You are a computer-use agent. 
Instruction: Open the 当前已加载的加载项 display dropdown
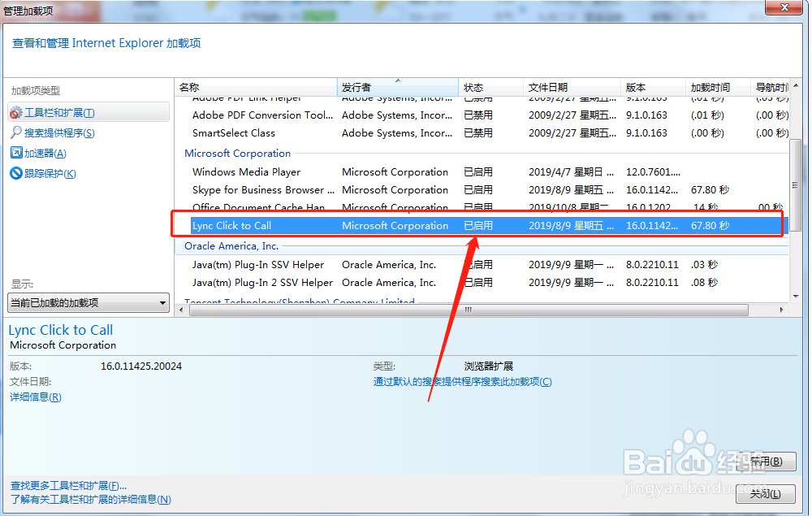89,302
